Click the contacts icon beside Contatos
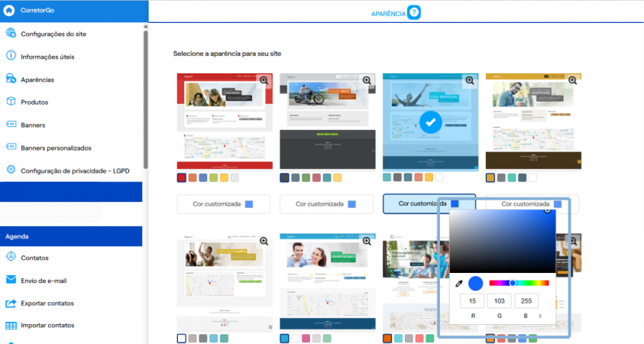644x344 pixels. tap(11, 258)
